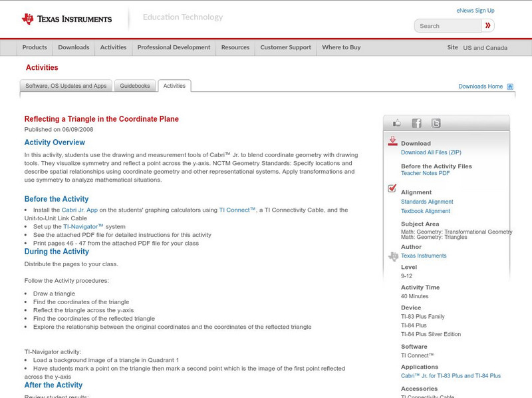Click the search submit arrow button

coord(487,26)
